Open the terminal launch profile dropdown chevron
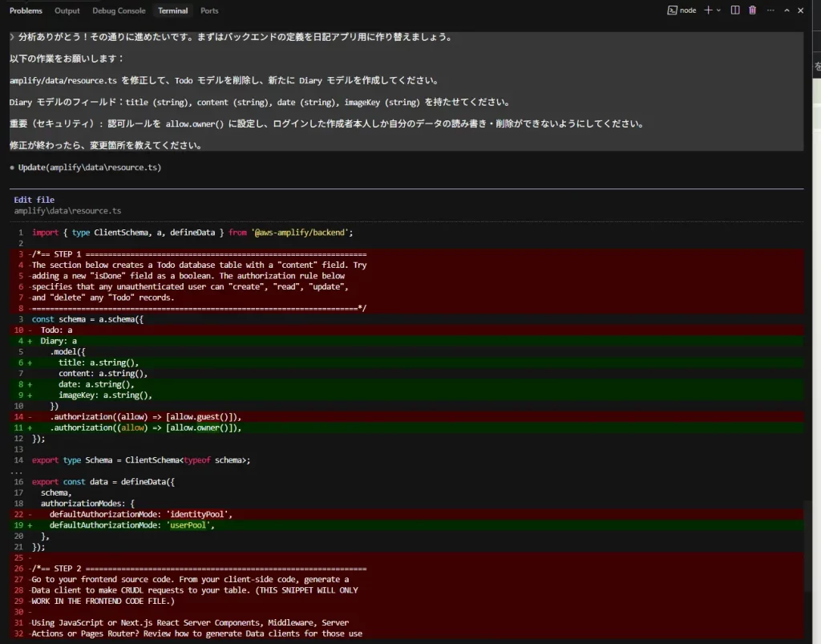The image size is (821, 644). point(718,10)
